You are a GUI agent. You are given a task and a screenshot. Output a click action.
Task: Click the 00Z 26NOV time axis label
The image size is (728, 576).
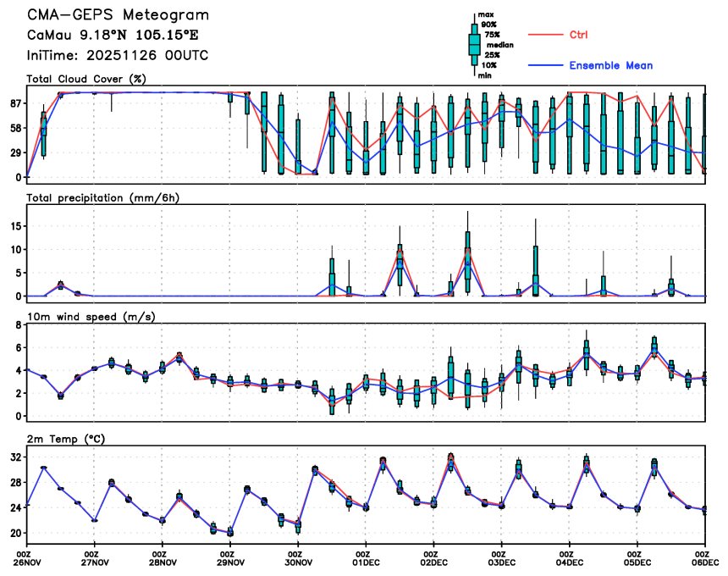[27, 558]
